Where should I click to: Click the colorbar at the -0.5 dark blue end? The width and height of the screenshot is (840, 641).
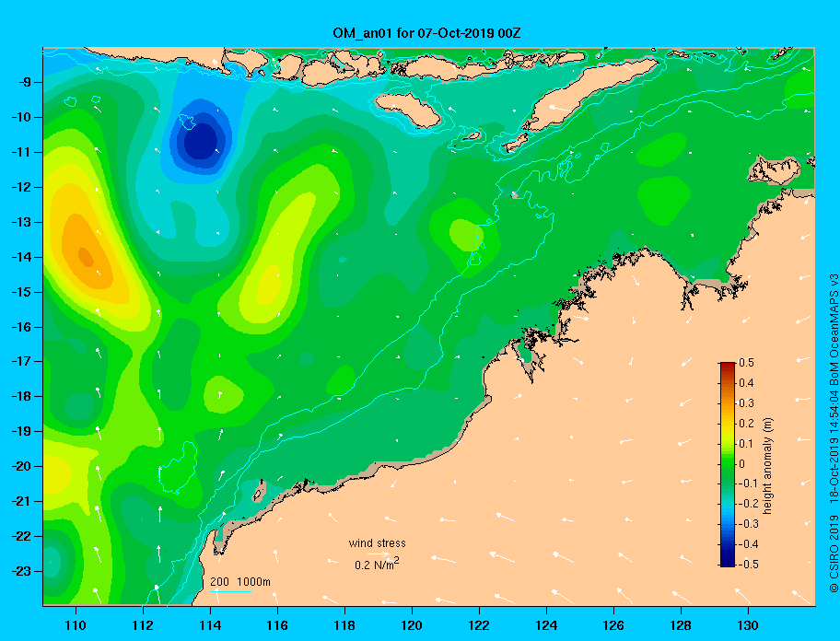tap(728, 563)
